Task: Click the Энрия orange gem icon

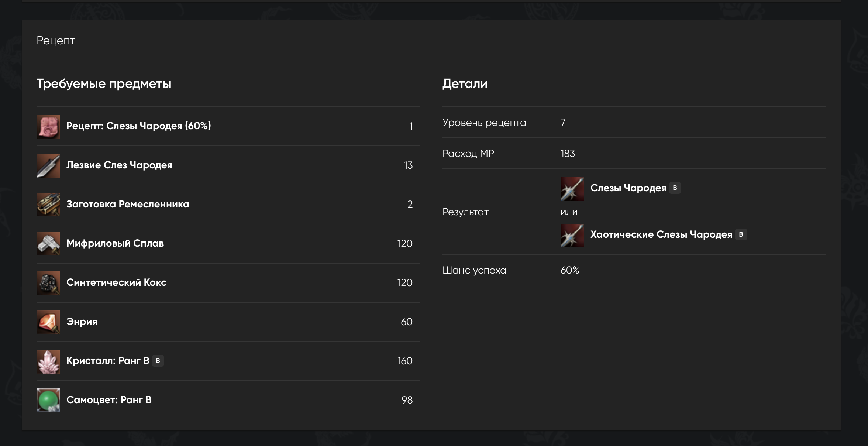Action: (48, 322)
